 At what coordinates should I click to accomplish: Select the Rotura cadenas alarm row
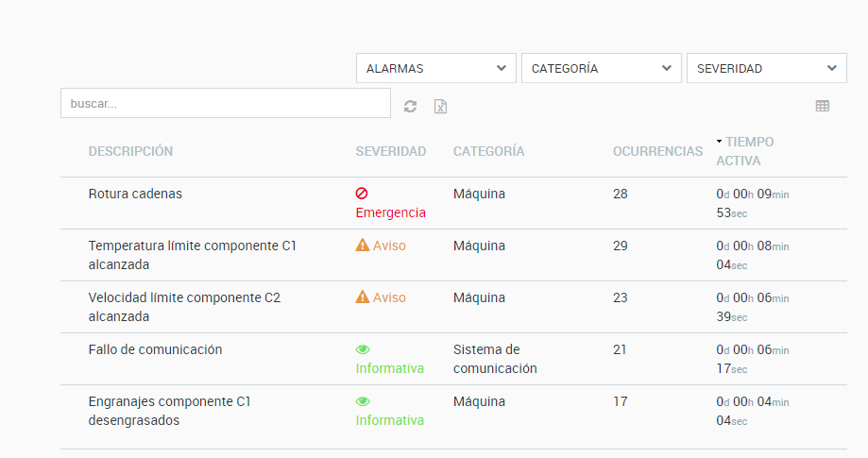135,194
